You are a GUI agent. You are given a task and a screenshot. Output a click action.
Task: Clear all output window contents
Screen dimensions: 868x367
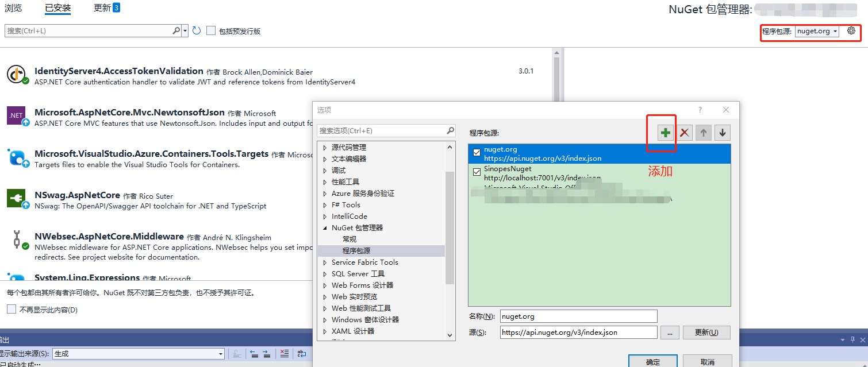pos(284,354)
